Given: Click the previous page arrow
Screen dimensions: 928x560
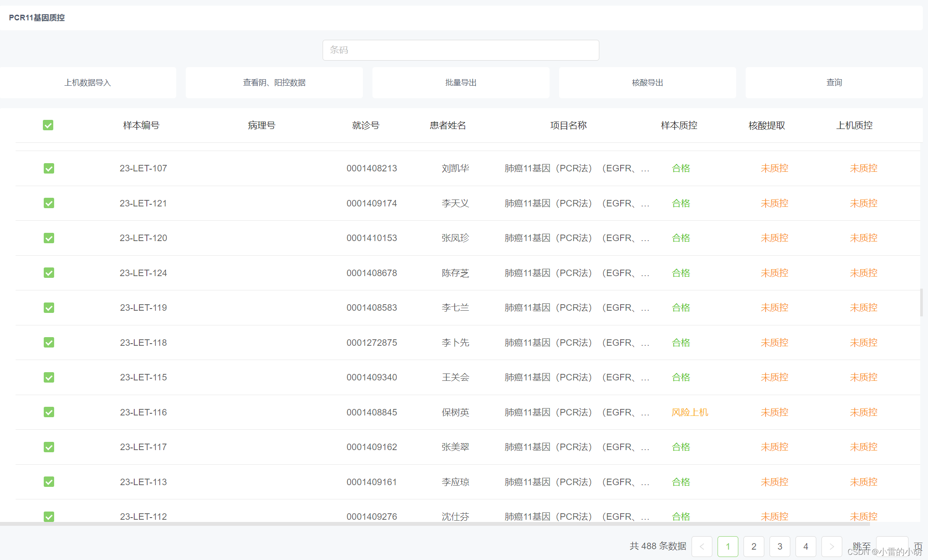Looking at the screenshot, I should tap(702, 546).
